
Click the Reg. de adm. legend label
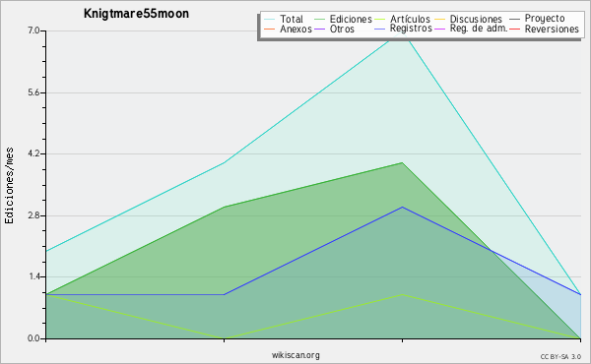tap(479, 29)
